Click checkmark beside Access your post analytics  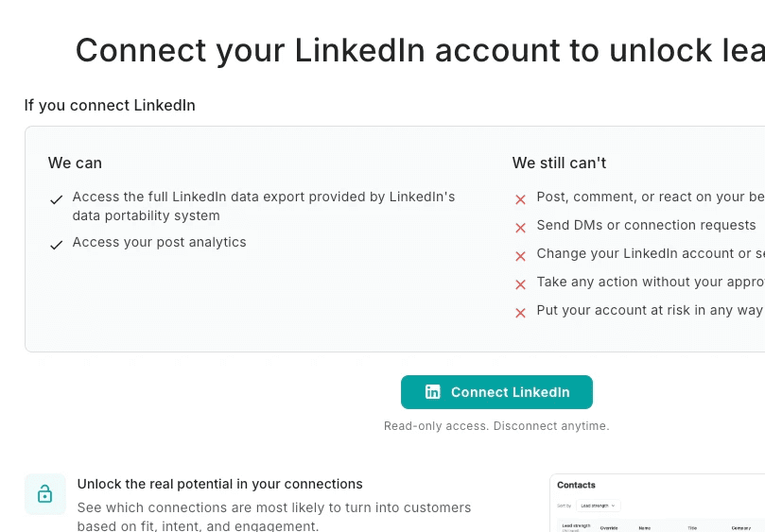click(x=57, y=245)
